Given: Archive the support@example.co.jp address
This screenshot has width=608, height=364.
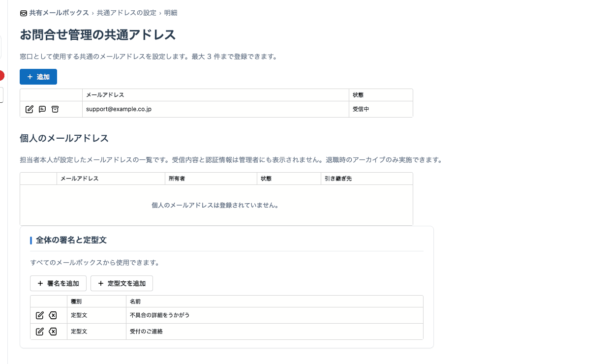Looking at the screenshot, I should click(x=55, y=109).
